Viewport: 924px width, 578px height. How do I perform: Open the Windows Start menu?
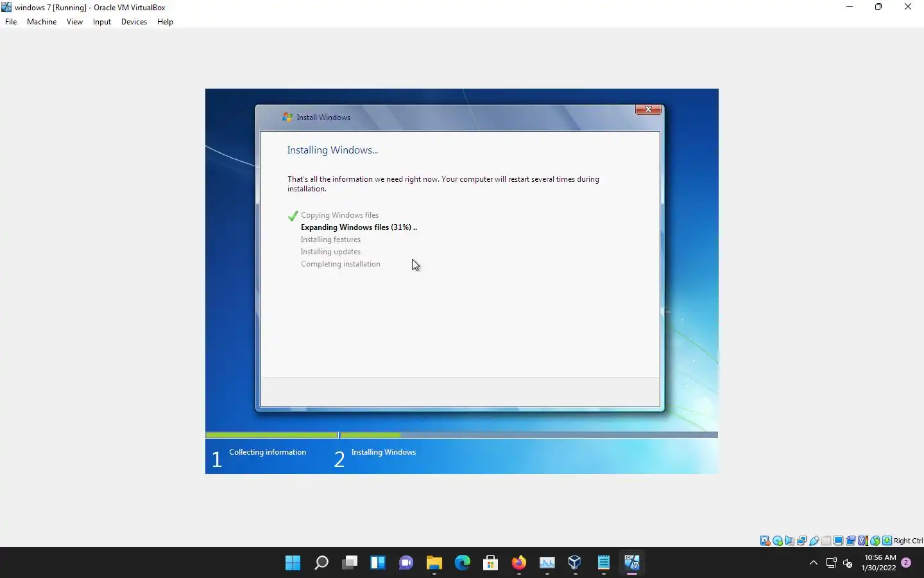coord(293,563)
